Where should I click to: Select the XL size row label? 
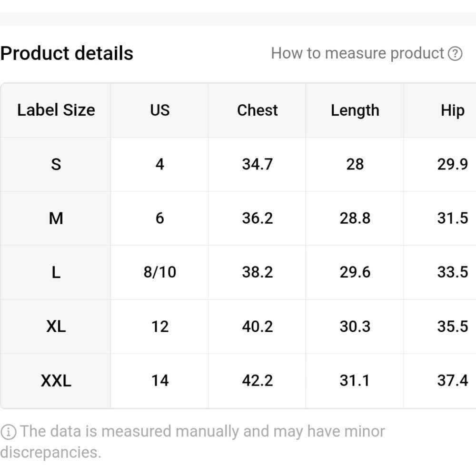56,327
